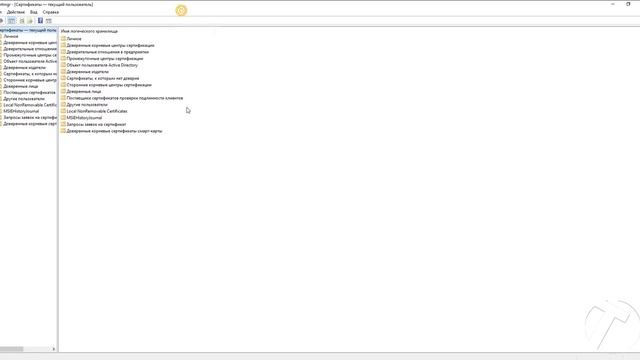
Task: Select Доверенные корневые центры in left tree
Action: (x=30, y=42)
